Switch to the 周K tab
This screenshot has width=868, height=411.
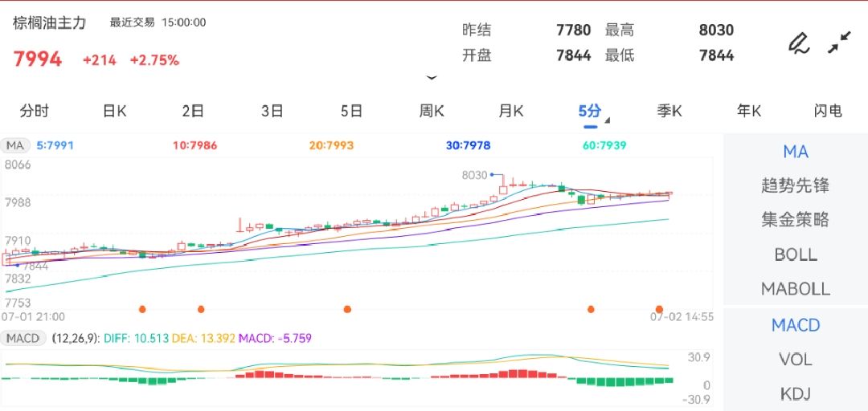coord(432,112)
